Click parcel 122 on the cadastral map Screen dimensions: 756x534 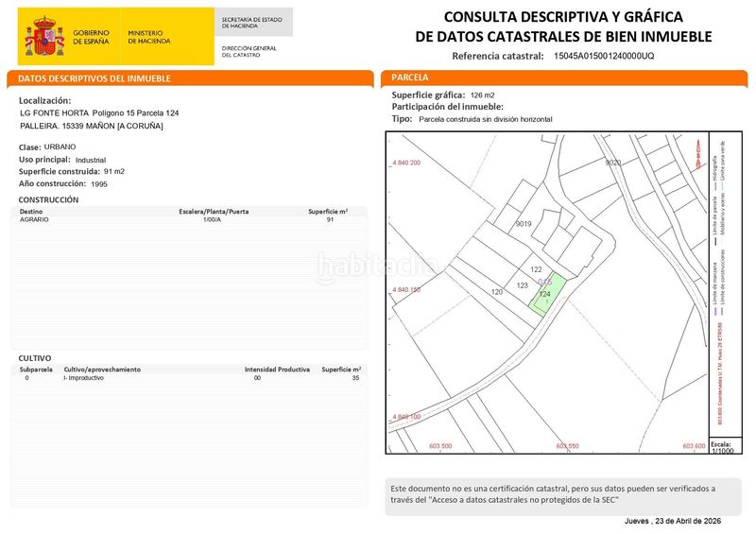(x=536, y=269)
